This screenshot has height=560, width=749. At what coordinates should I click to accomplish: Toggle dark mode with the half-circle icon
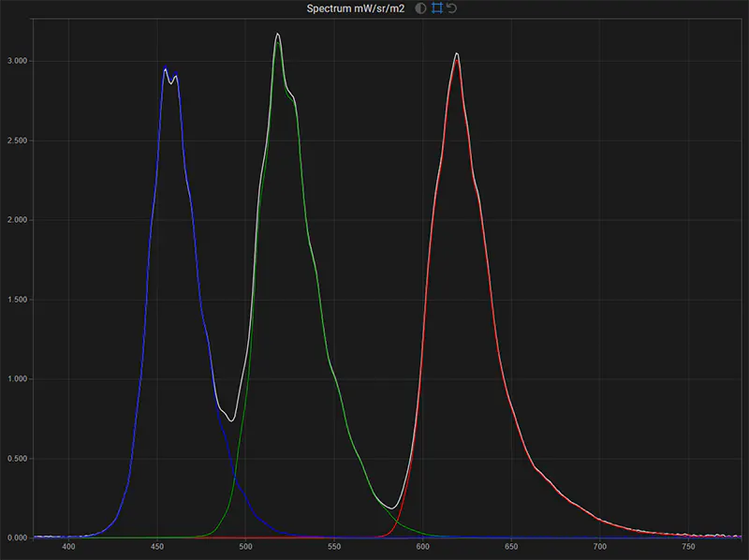tap(419, 9)
